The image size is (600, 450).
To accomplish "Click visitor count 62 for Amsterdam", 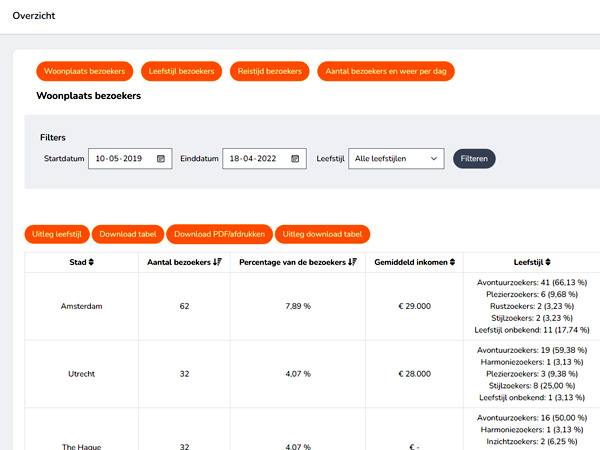I will point(184,306).
